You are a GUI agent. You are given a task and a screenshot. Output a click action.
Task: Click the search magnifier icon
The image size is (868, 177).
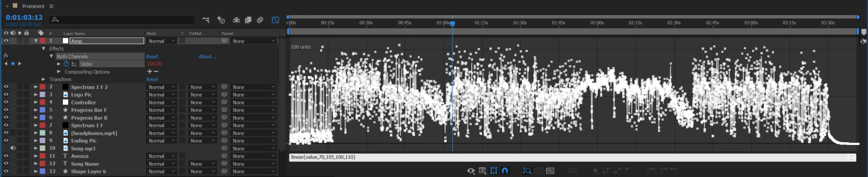click(55, 20)
